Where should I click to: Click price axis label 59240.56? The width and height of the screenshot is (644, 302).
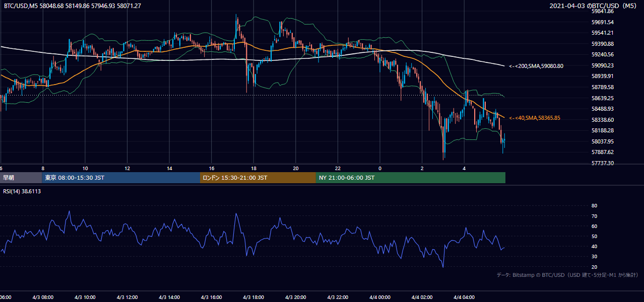[x=602, y=54]
